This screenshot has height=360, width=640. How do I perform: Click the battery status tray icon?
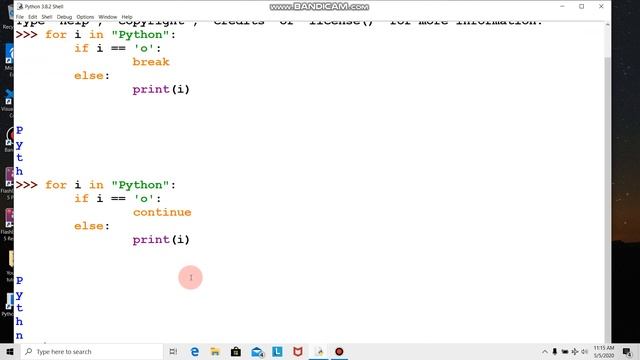[565, 351]
